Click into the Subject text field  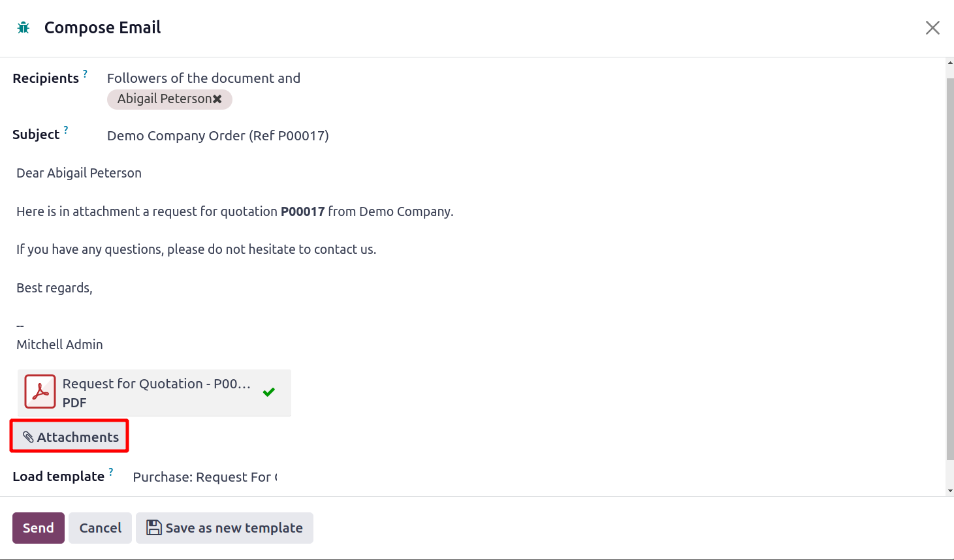click(x=218, y=136)
